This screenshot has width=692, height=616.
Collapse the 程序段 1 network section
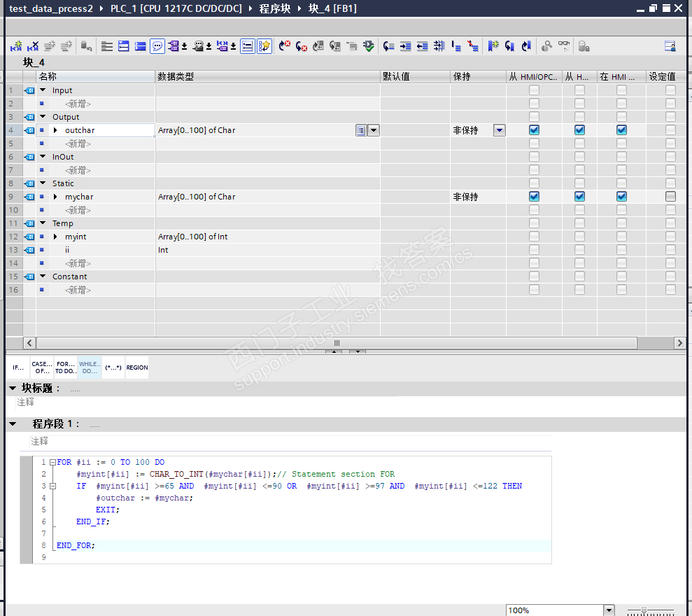tap(13, 424)
